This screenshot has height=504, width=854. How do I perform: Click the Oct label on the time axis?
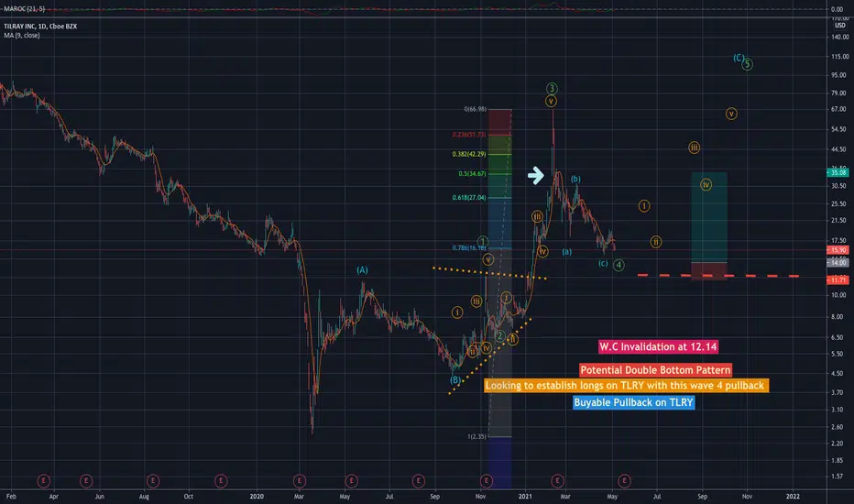coord(188,497)
